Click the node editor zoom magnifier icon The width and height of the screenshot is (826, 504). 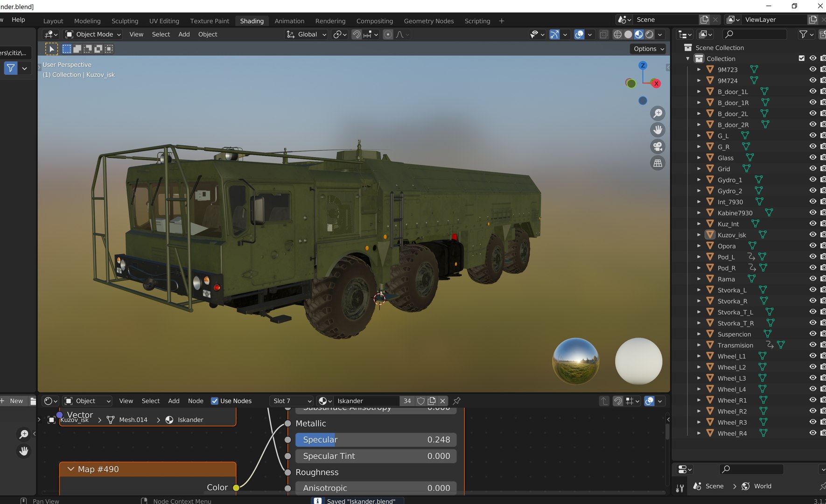[x=24, y=434]
